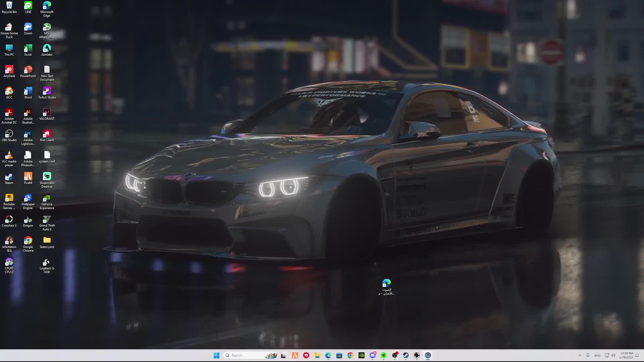Open the clock showing 10:36 PM

click(x=626, y=355)
